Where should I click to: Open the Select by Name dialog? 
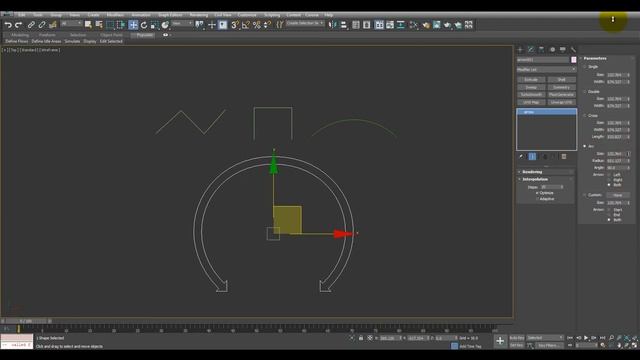99,25
